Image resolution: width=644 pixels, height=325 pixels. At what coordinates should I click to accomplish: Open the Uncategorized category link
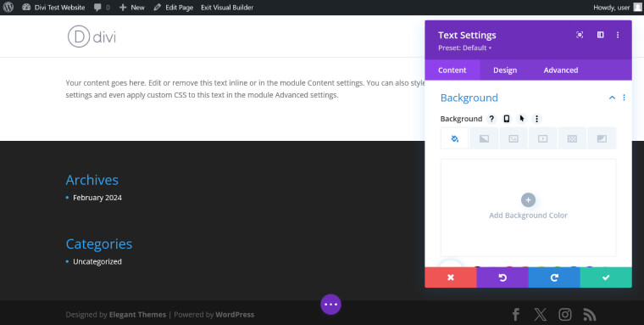pyautogui.click(x=97, y=261)
